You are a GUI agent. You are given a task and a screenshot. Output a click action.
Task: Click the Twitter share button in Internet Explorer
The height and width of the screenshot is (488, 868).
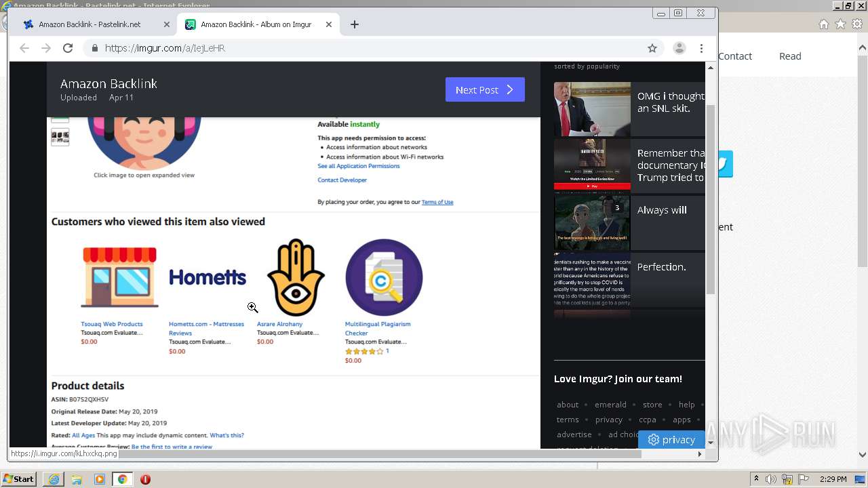tap(726, 164)
